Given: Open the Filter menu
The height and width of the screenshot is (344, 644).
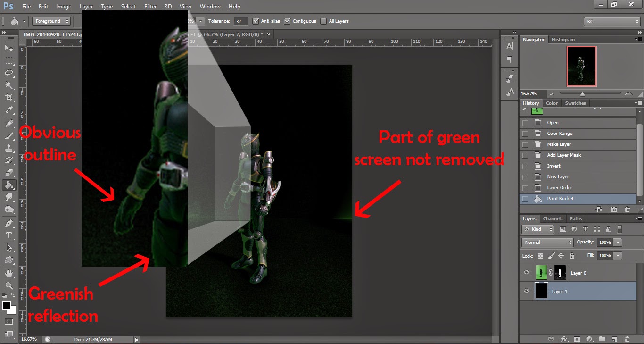Looking at the screenshot, I should point(150,6).
